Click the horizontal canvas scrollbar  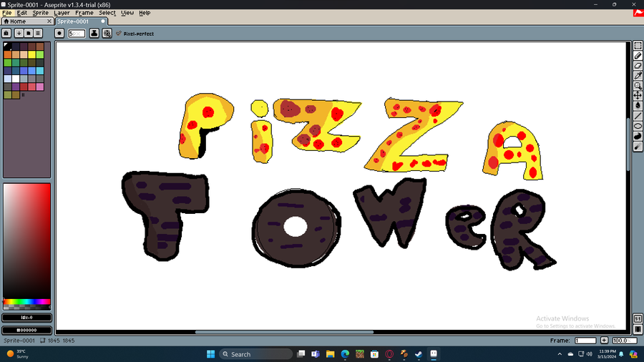pyautogui.click(x=284, y=332)
